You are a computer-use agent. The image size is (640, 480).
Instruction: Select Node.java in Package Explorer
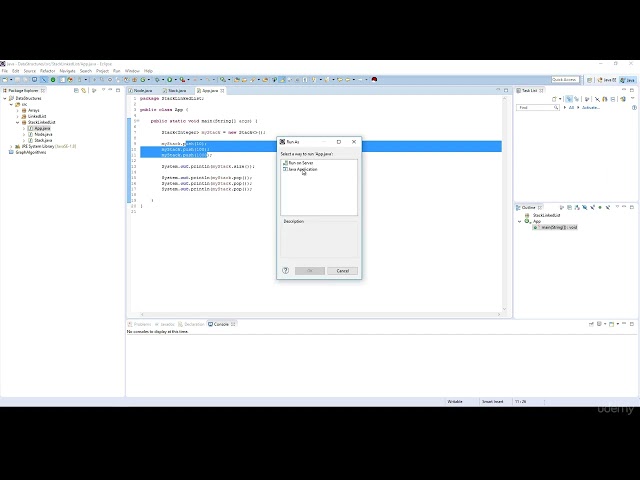pyautogui.click(x=40, y=134)
